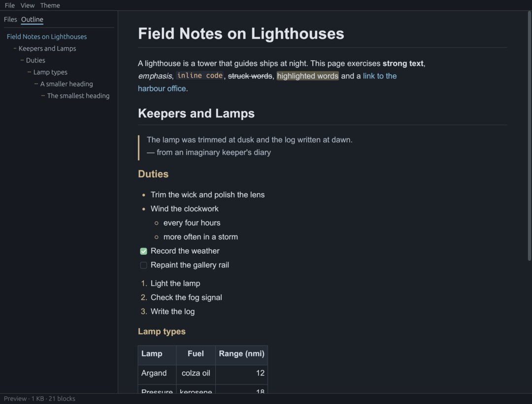
Task: Open the File menu
Action: tap(9, 5)
